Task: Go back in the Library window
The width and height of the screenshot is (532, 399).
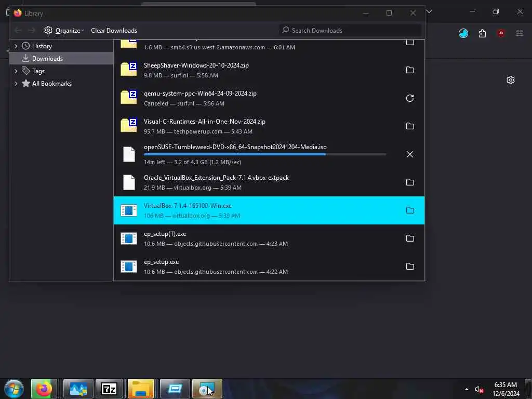Action: click(18, 31)
